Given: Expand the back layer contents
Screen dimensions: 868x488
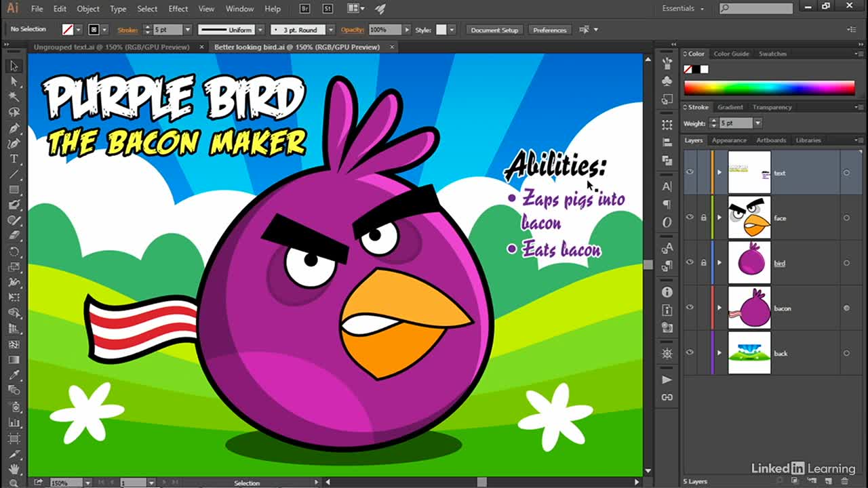Looking at the screenshot, I should 719,353.
